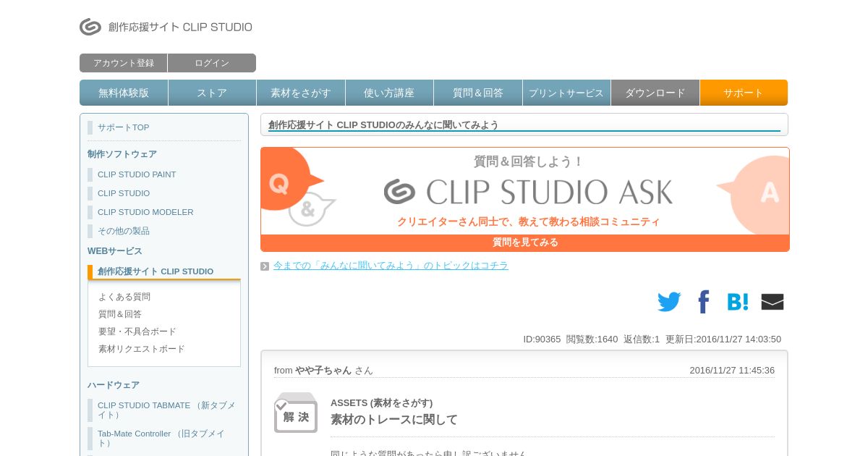868x456 pixels.
Task: Click the ID:90365 info text
Action: click(542, 339)
